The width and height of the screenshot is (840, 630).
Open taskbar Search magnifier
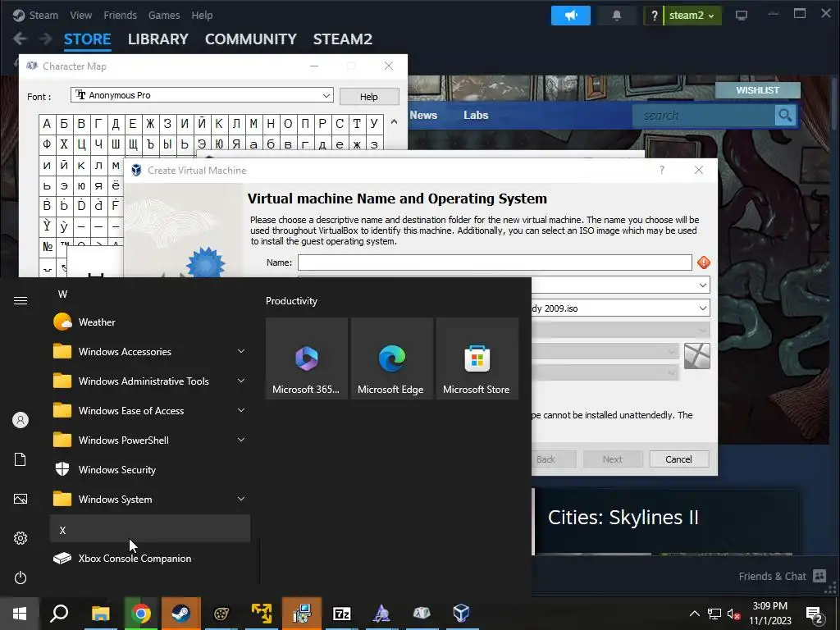click(x=59, y=614)
